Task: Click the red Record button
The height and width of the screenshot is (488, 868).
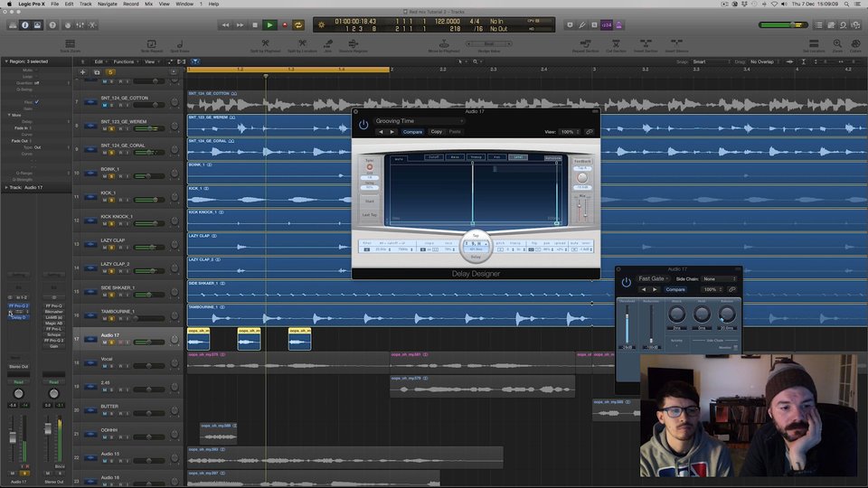Action: pyautogui.click(x=285, y=25)
